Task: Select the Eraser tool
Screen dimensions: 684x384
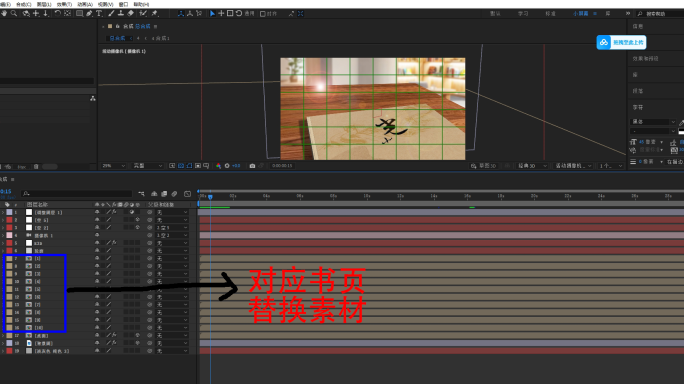Action: click(130, 14)
